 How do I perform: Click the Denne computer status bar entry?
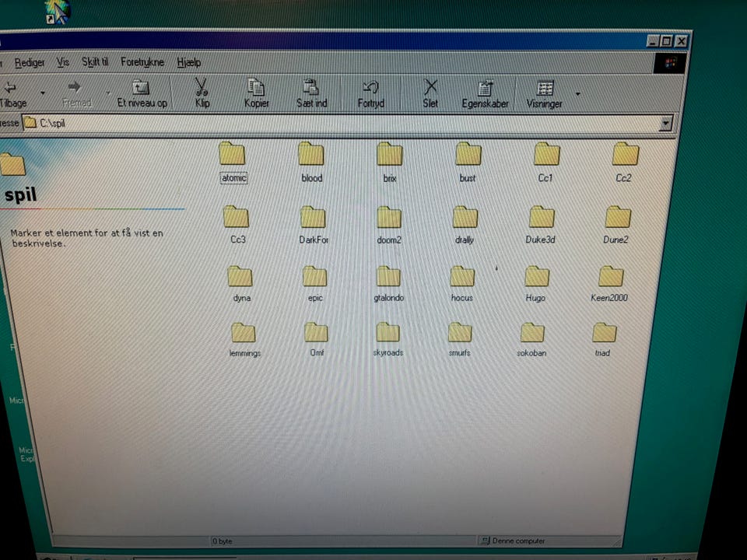coord(513,541)
